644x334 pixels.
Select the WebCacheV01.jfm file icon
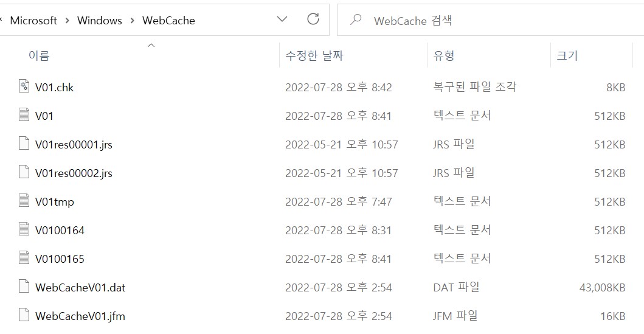(24, 315)
